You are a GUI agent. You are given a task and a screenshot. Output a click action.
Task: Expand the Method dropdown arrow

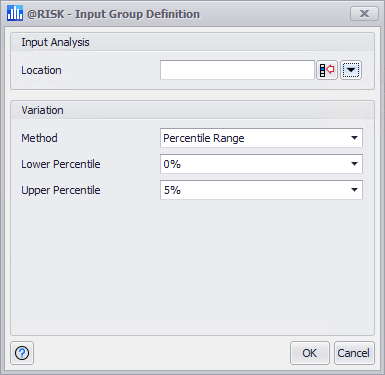pyautogui.click(x=354, y=138)
